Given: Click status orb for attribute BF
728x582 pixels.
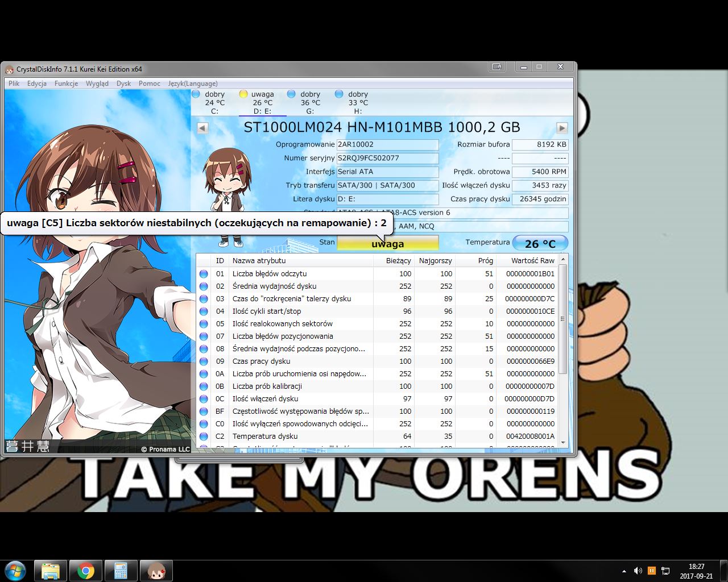Looking at the screenshot, I should click(204, 411).
